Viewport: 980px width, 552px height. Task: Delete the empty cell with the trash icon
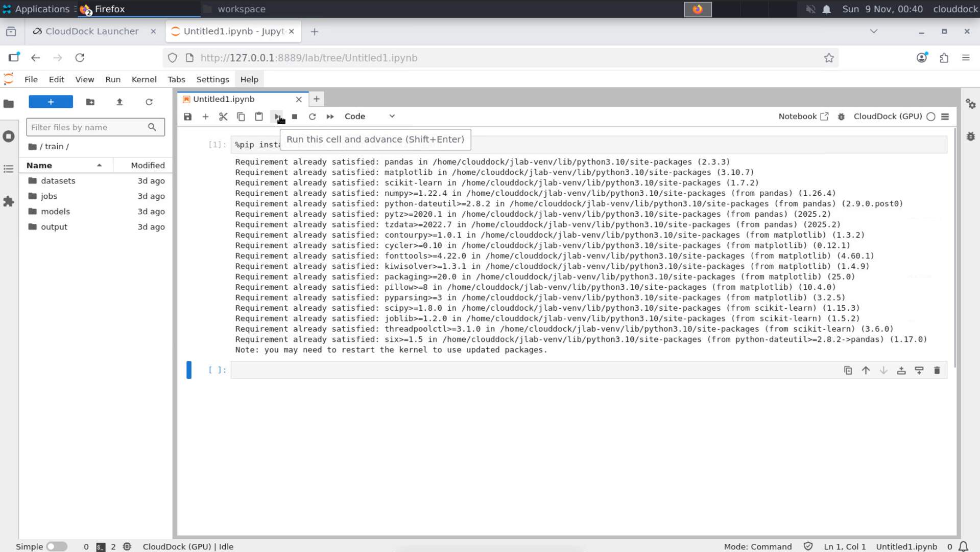pos(937,370)
